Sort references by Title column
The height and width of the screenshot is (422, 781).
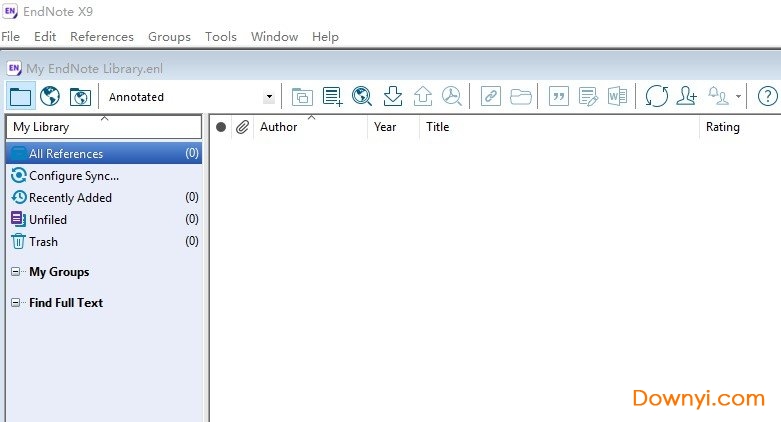pos(559,127)
